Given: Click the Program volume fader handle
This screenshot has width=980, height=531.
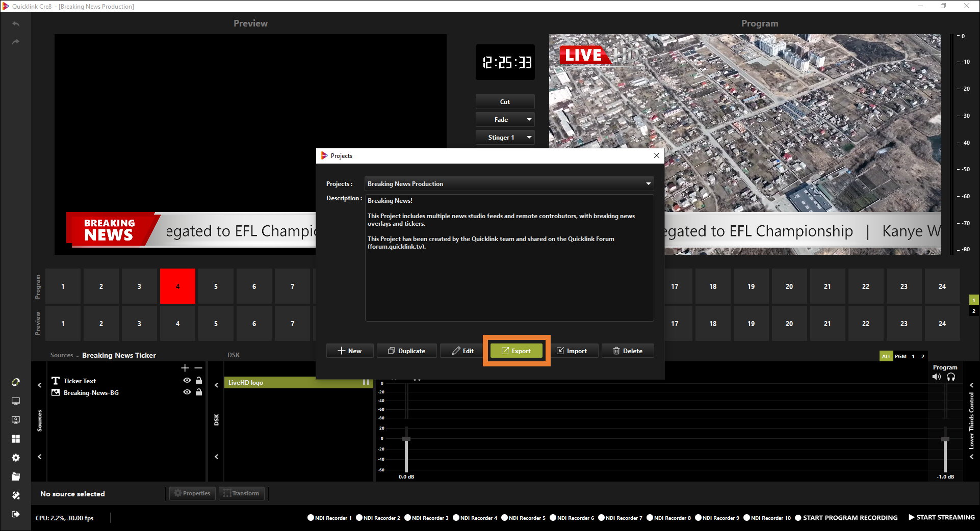Looking at the screenshot, I should [945, 439].
